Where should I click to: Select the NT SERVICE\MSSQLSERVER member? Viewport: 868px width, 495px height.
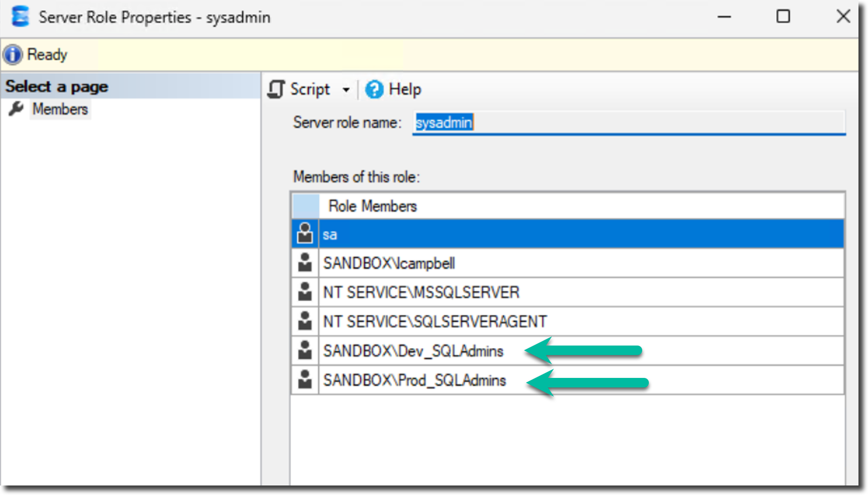421,292
